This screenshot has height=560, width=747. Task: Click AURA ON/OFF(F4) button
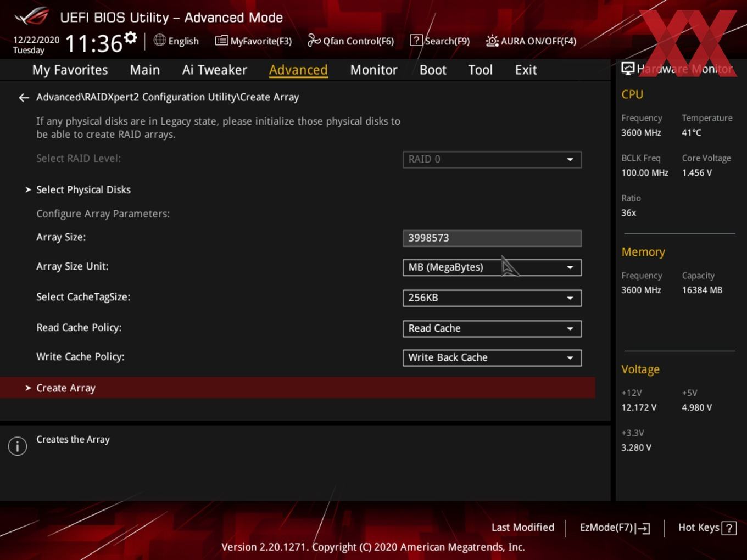click(x=531, y=41)
